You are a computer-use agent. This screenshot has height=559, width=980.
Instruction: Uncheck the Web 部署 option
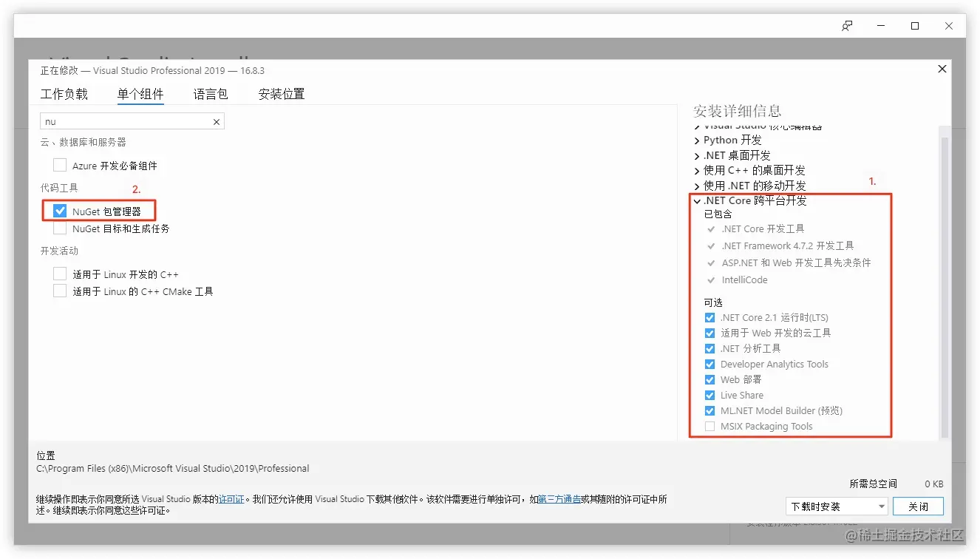pos(710,380)
